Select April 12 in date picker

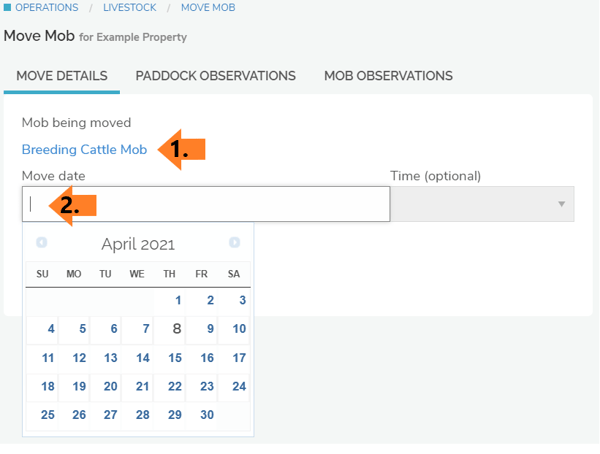coord(79,358)
